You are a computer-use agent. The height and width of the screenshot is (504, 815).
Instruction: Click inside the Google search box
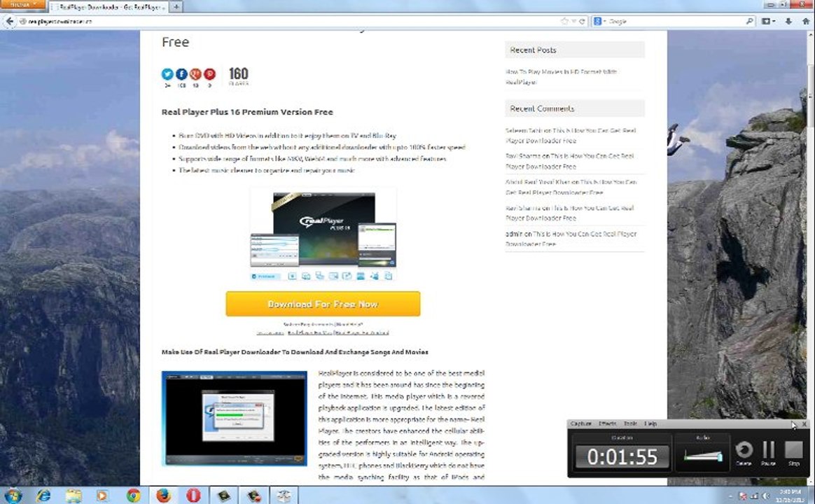click(x=676, y=21)
